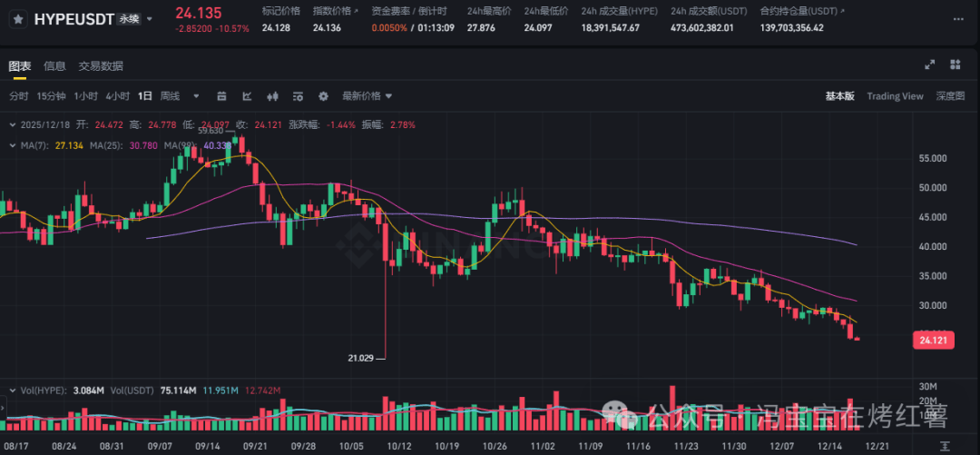Image resolution: width=980 pixels, height=455 pixels.
Task: Select the 15分钟 time interval
Action: click(50, 96)
